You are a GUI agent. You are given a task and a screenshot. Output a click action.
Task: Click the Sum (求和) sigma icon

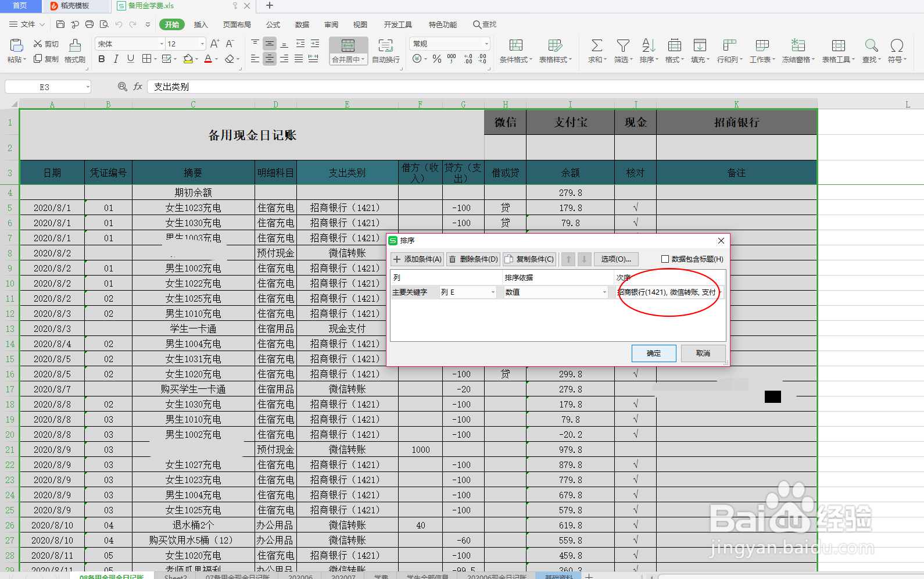point(597,46)
